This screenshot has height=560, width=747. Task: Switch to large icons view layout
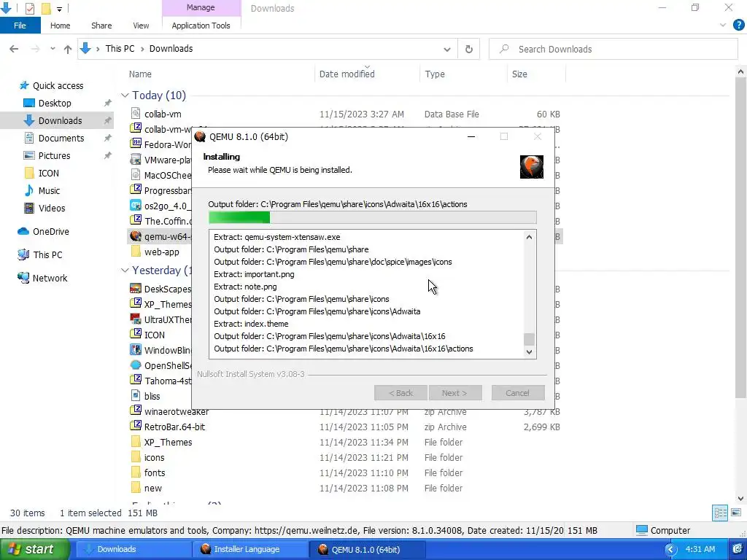[x=736, y=513]
